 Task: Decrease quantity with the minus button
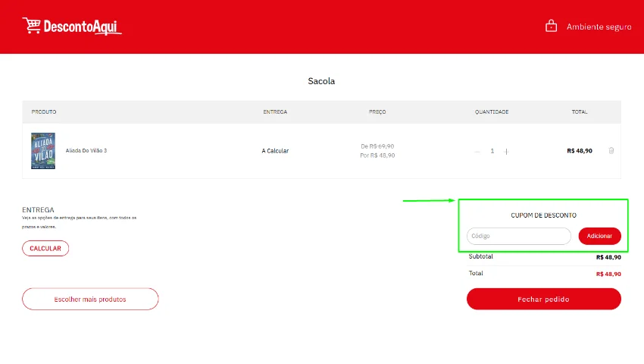tap(477, 152)
